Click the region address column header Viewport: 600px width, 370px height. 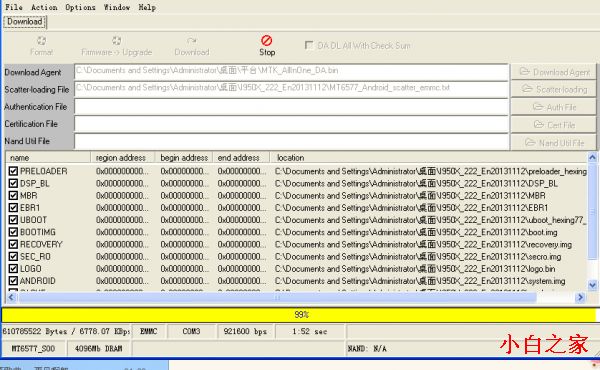[123, 158]
